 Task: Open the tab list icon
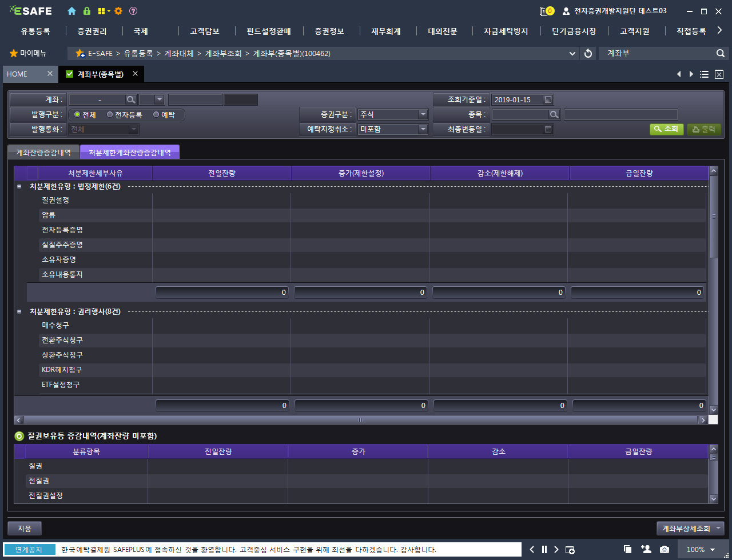click(705, 74)
